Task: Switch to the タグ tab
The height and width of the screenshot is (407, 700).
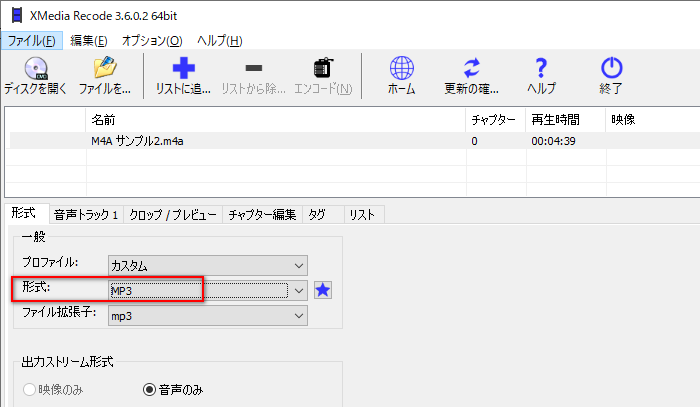Action: pyautogui.click(x=323, y=215)
